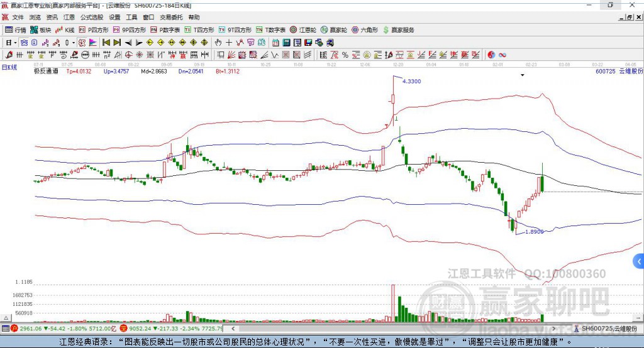The height and width of the screenshot is (348, 644).
Task: Expand the blue side panel chevron
Action: click(x=639, y=261)
